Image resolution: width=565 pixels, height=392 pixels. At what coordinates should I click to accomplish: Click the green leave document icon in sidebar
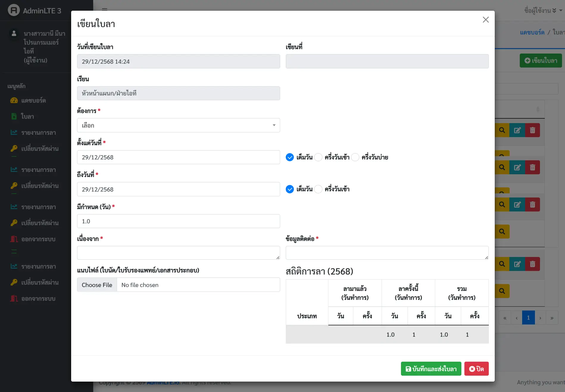coord(14,116)
